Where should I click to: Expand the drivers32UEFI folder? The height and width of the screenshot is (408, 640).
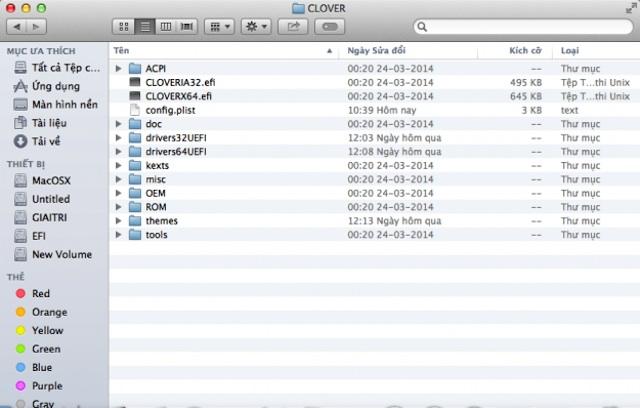(118, 137)
